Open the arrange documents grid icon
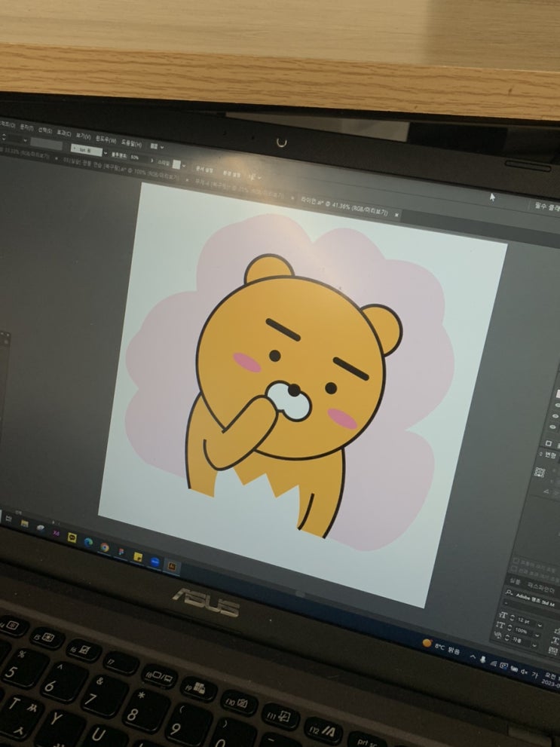This screenshot has height=747, width=560. point(153,146)
